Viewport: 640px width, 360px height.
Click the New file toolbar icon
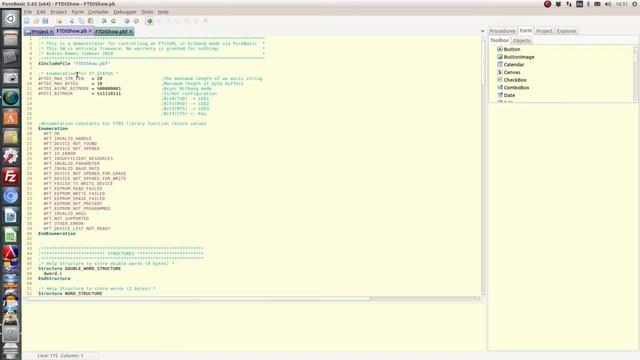click(x=27, y=21)
